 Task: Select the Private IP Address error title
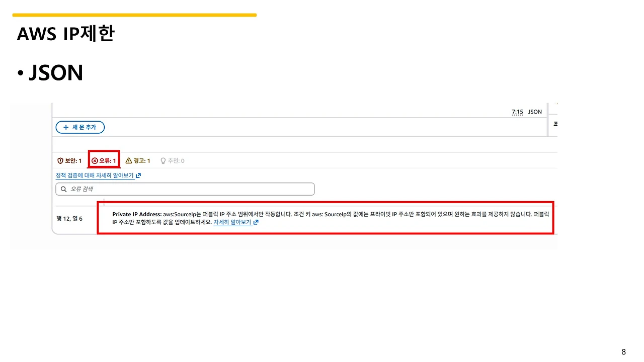click(137, 214)
